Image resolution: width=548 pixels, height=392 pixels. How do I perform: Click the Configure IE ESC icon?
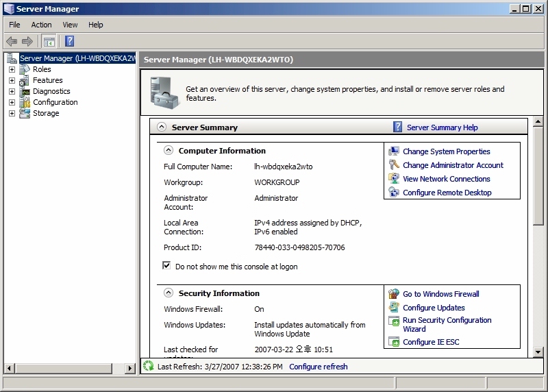click(394, 342)
